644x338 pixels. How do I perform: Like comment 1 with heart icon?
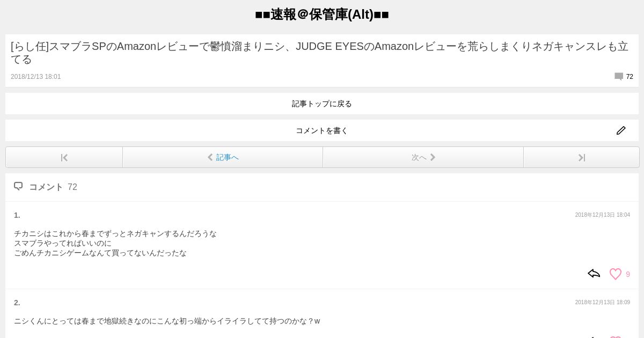[x=616, y=274]
